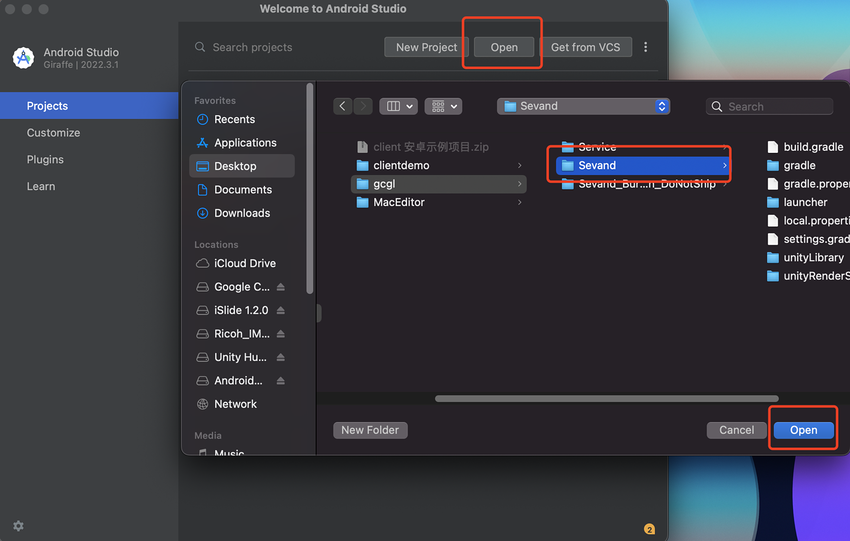The image size is (850, 541).
Task: Click the New Folder button
Action: [370, 430]
